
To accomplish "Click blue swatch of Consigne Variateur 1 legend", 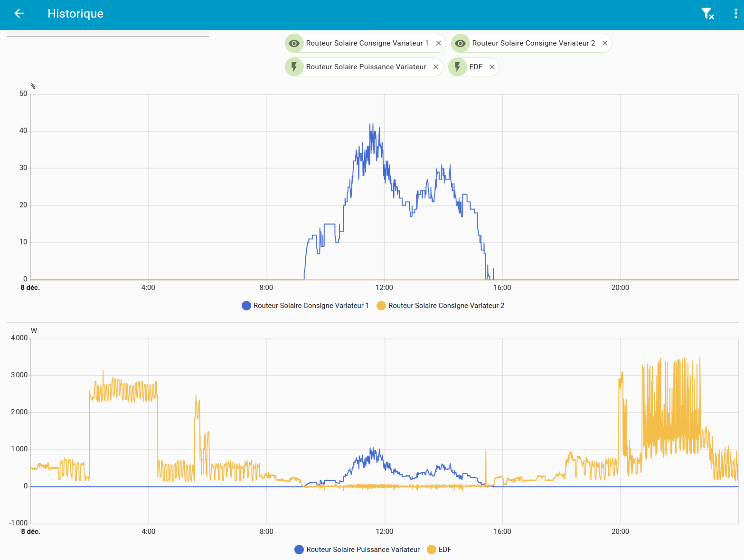I will click(x=246, y=306).
